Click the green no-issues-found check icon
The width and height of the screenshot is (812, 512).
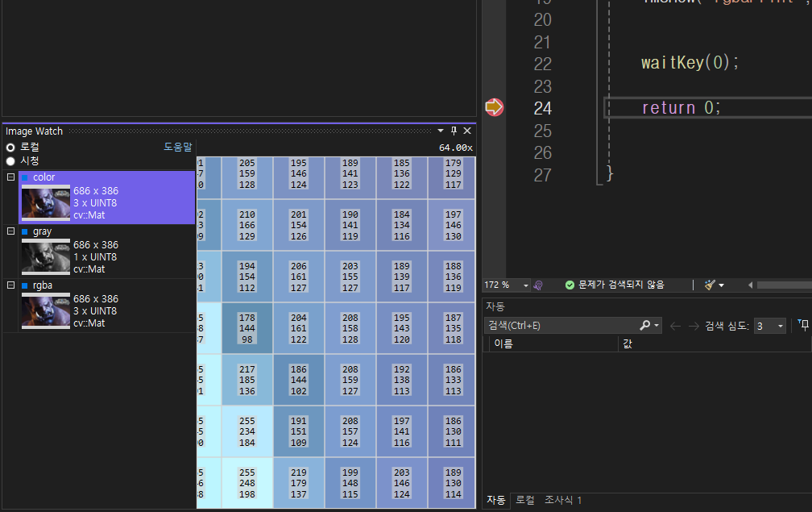tap(570, 285)
